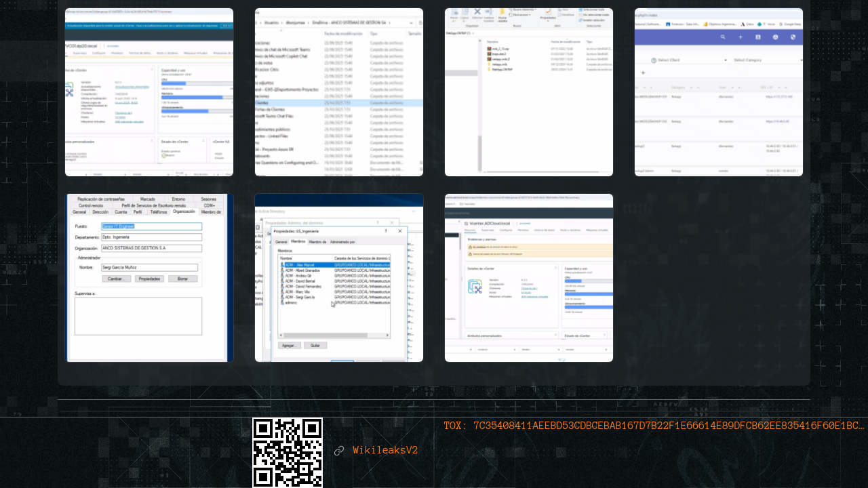Click the QR code image
Screen dimensions: 868x488
coord(288,452)
